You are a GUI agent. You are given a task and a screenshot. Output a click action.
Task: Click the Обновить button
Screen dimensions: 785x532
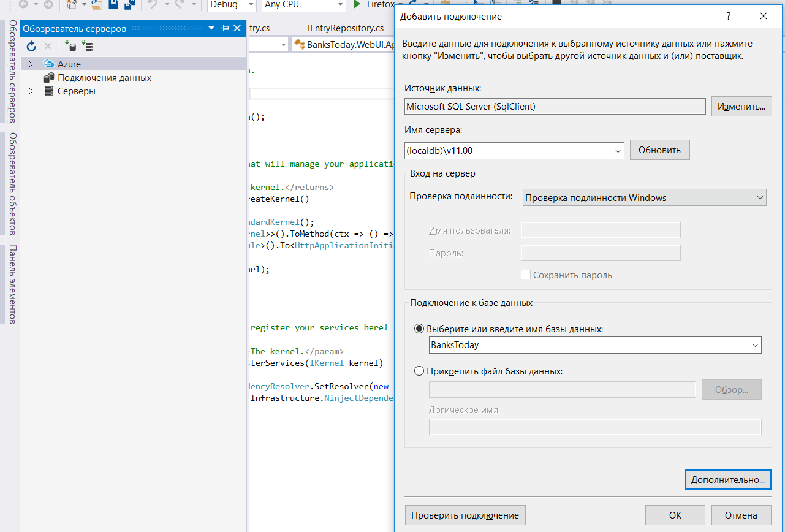(x=659, y=150)
